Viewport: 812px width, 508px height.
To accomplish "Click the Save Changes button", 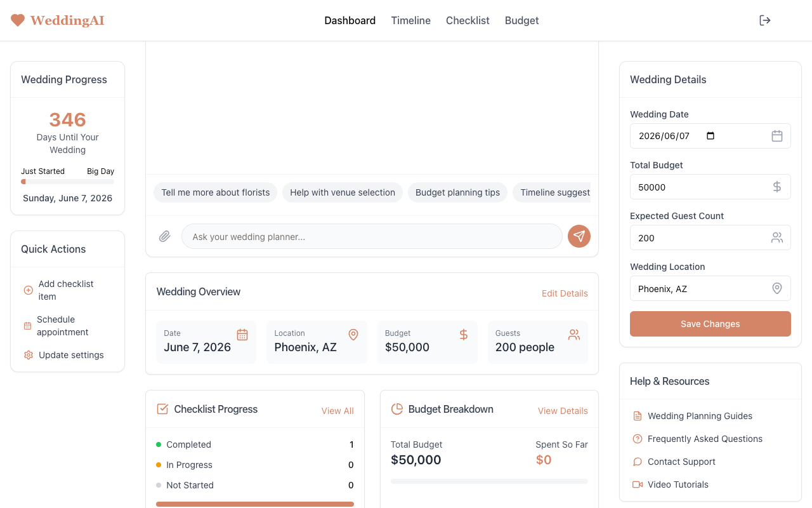I will [x=710, y=324].
